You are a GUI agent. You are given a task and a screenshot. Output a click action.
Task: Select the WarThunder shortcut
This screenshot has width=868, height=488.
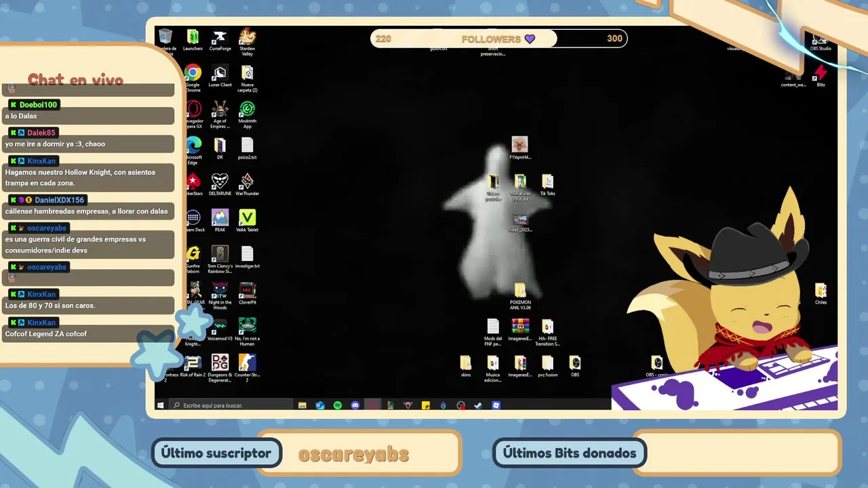click(248, 184)
